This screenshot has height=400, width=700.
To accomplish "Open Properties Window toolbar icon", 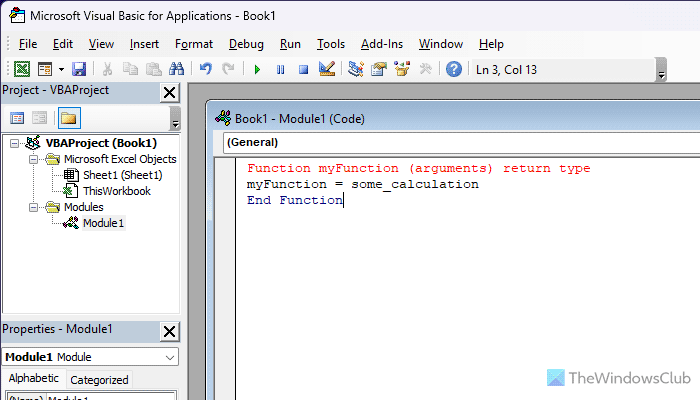I will 379,69.
